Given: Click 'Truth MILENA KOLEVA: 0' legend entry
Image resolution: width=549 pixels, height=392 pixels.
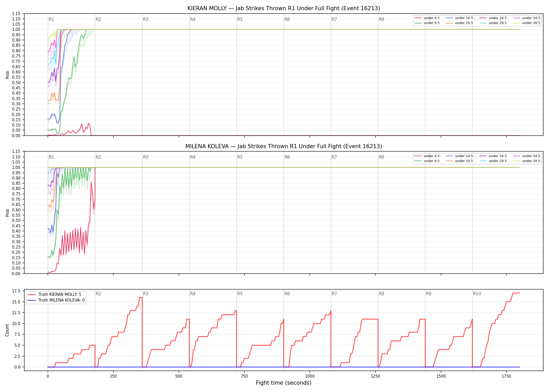Looking at the screenshot, I should click(x=56, y=300).
